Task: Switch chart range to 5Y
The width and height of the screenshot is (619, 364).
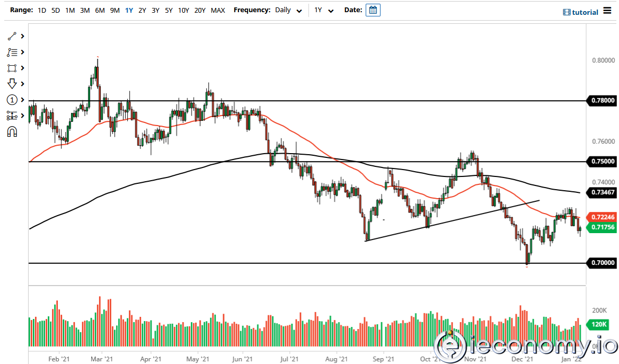Action: click(169, 10)
